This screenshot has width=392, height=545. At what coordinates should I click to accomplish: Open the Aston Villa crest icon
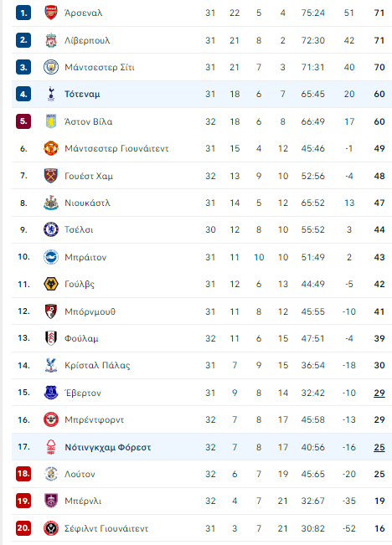click(x=51, y=121)
